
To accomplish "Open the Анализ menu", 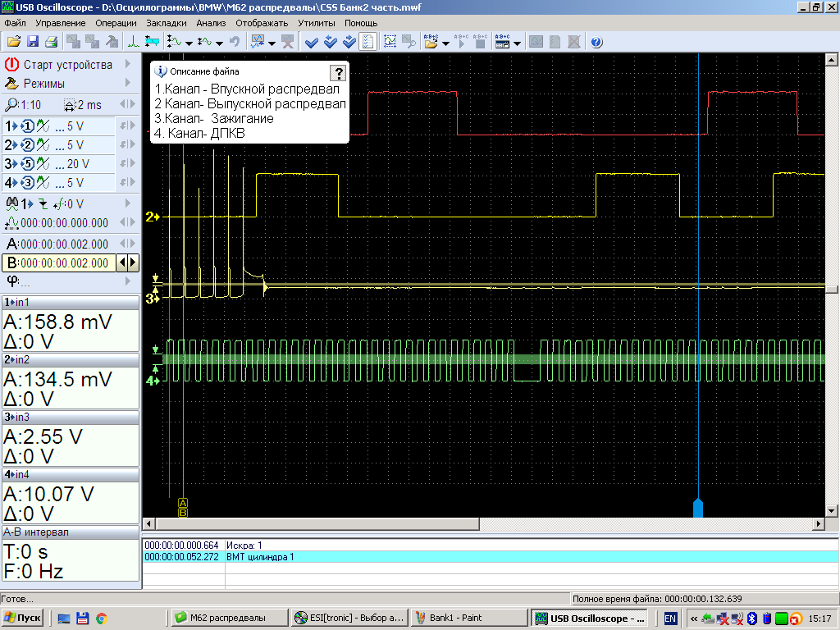I will pyautogui.click(x=211, y=23).
